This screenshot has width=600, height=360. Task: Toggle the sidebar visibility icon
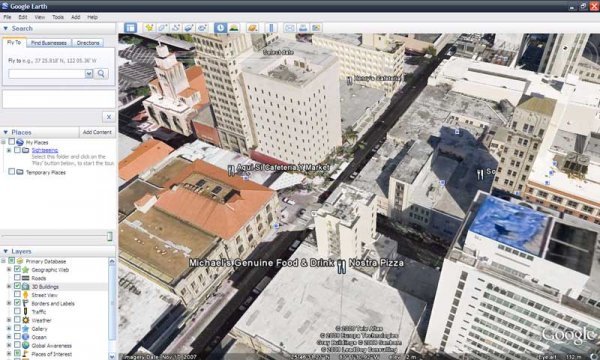[x=130, y=28]
